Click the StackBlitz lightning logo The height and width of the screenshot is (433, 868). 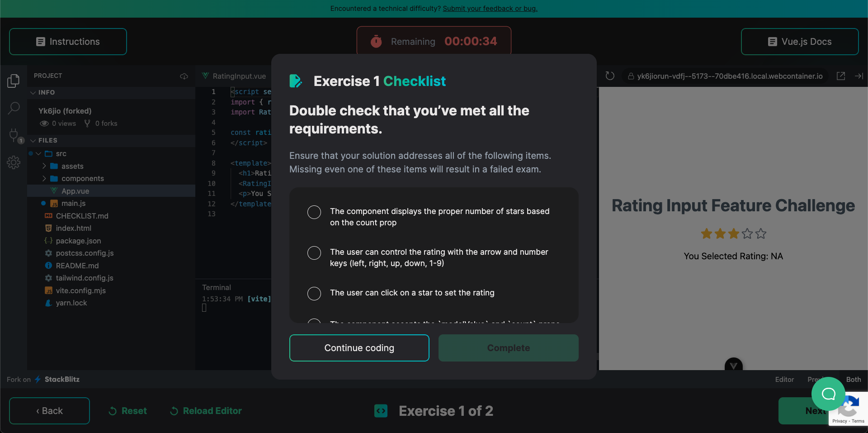(x=38, y=379)
